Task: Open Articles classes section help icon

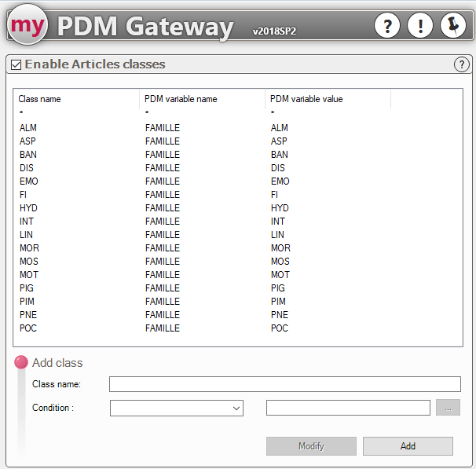Action: [461, 64]
